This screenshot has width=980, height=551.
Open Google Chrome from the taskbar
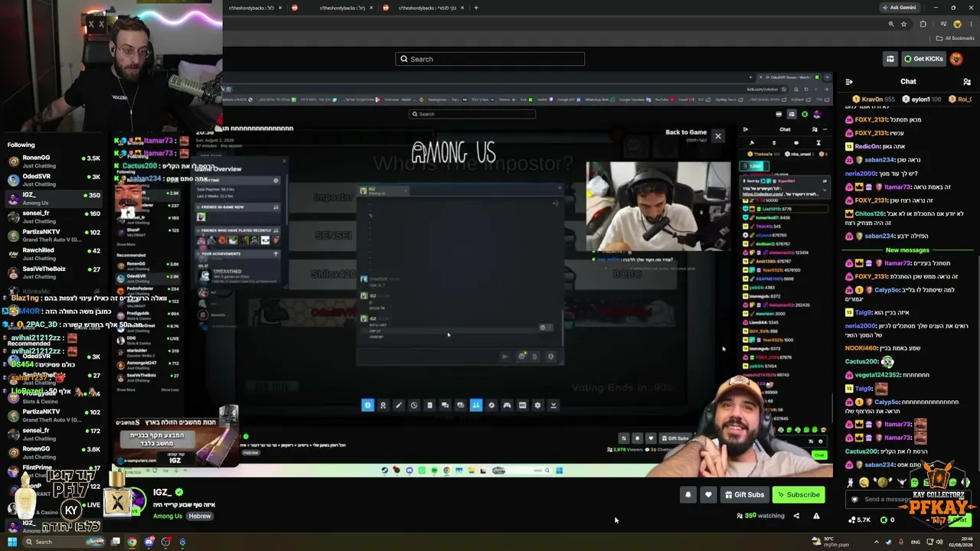(132, 542)
